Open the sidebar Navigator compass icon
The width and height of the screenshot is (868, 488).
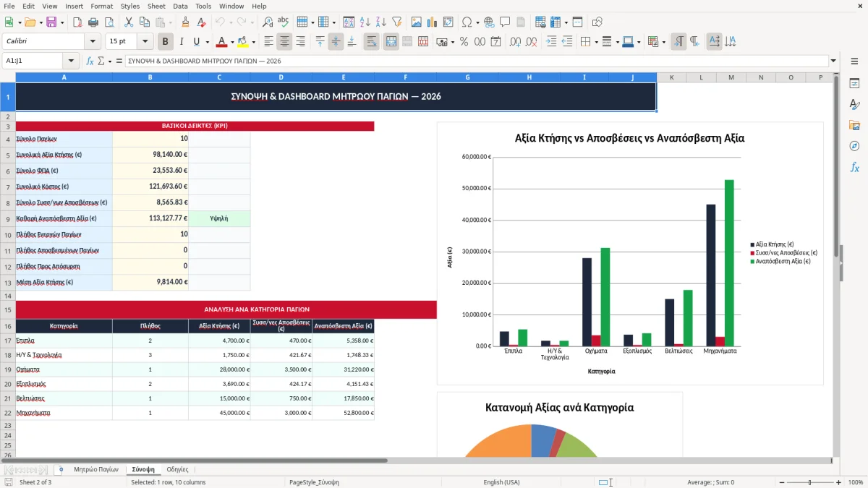854,146
